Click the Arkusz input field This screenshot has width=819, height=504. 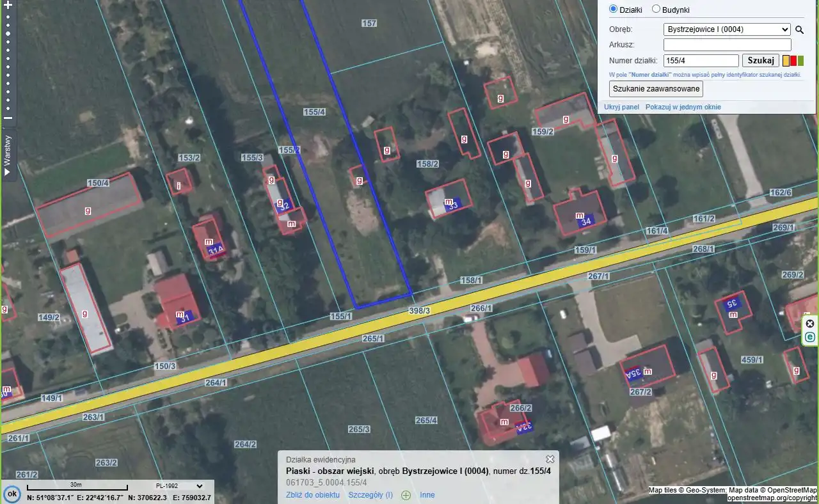[727, 45]
